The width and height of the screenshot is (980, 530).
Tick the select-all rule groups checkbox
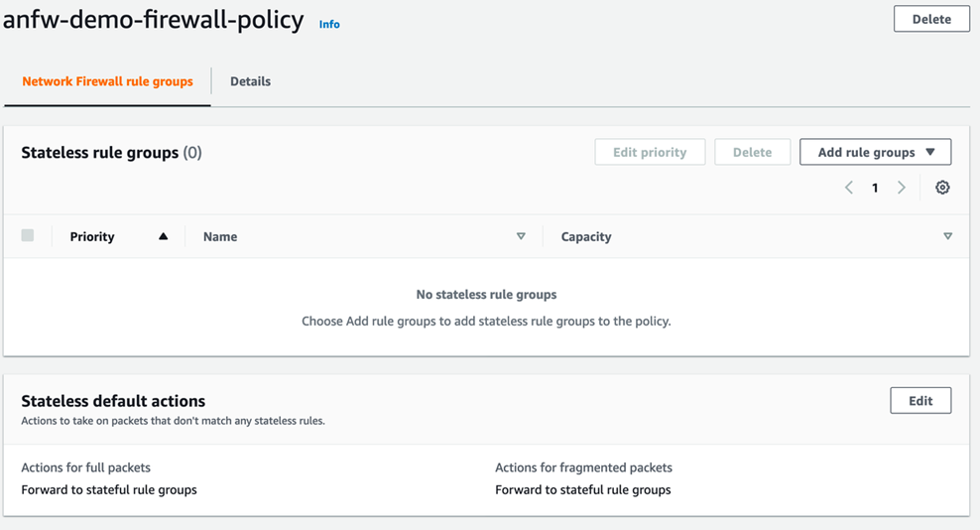tap(28, 235)
